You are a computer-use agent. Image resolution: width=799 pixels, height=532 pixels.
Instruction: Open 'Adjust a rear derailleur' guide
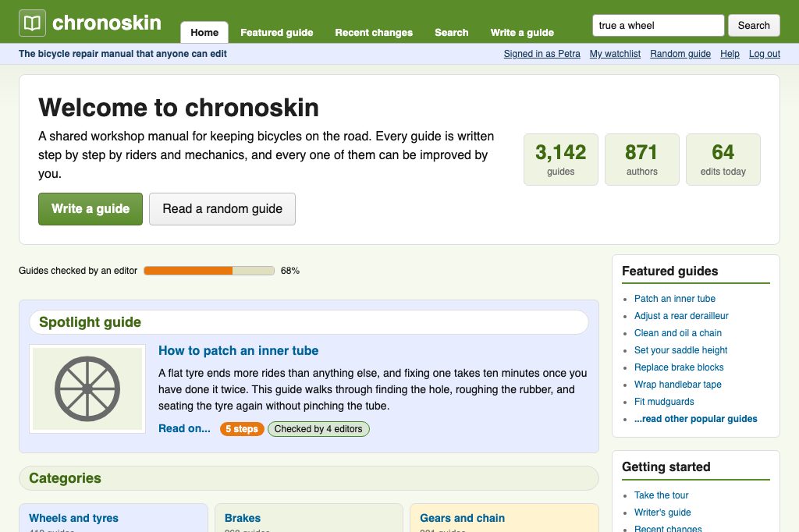click(x=681, y=316)
